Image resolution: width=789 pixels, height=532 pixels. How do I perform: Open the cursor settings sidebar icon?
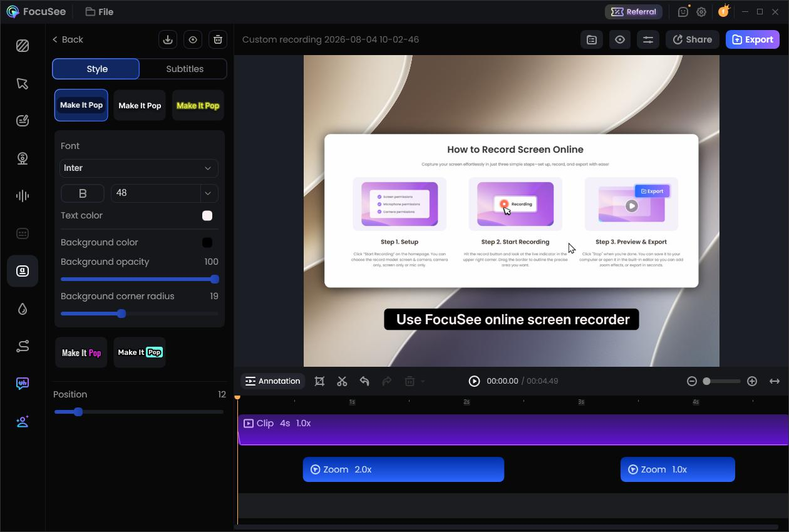coord(23,83)
